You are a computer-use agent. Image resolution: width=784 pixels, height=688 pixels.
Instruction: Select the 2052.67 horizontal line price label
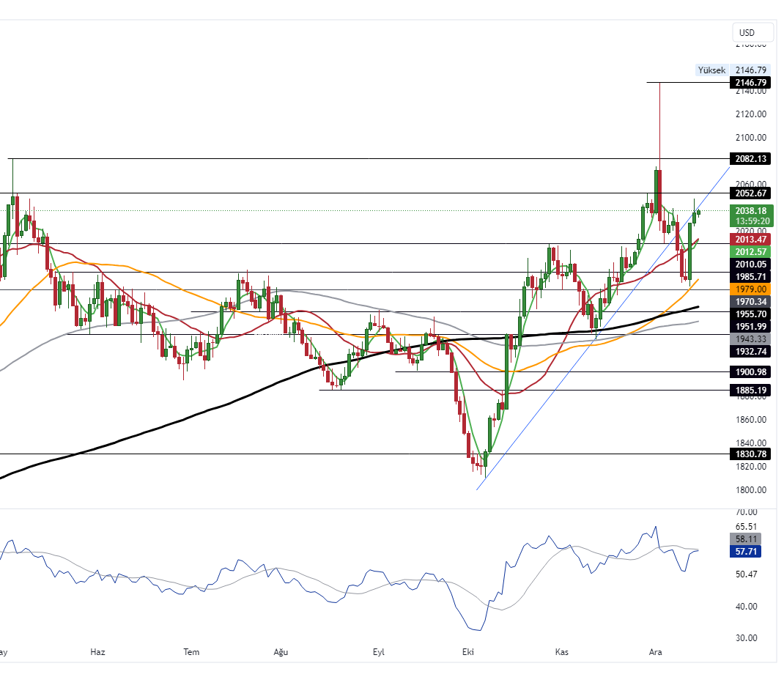click(751, 193)
